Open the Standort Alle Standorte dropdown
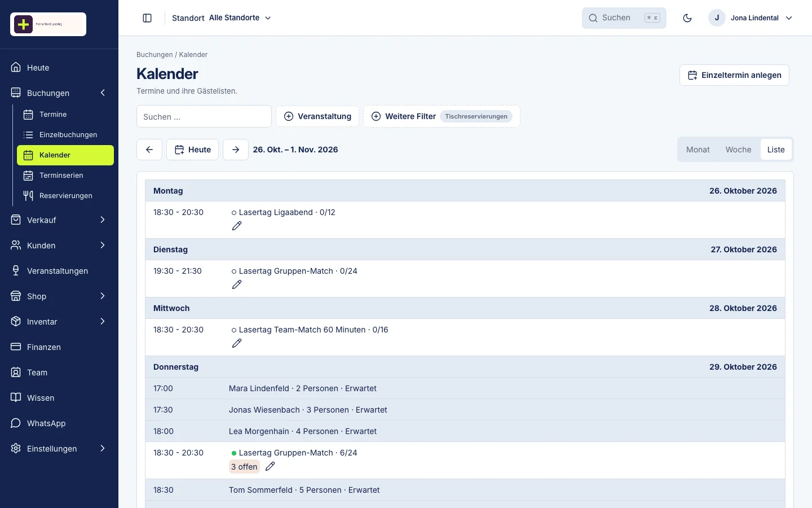Viewport: 812px width, 508px height. [222, 18]
